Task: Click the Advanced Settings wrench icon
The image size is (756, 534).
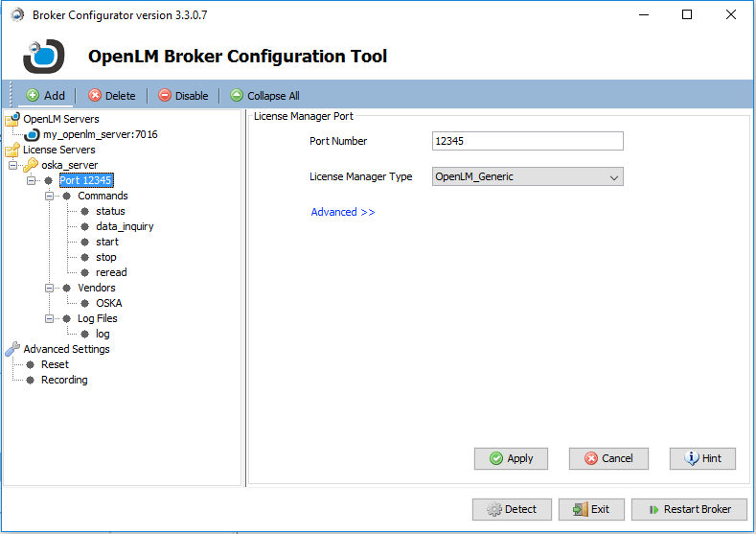Action: coord(11,349)
